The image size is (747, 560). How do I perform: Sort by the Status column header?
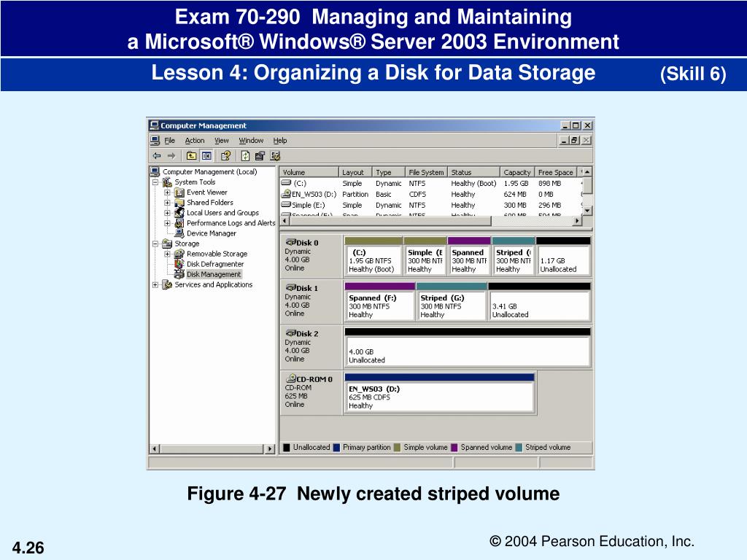pyautogui.click(x=474, y=172)
